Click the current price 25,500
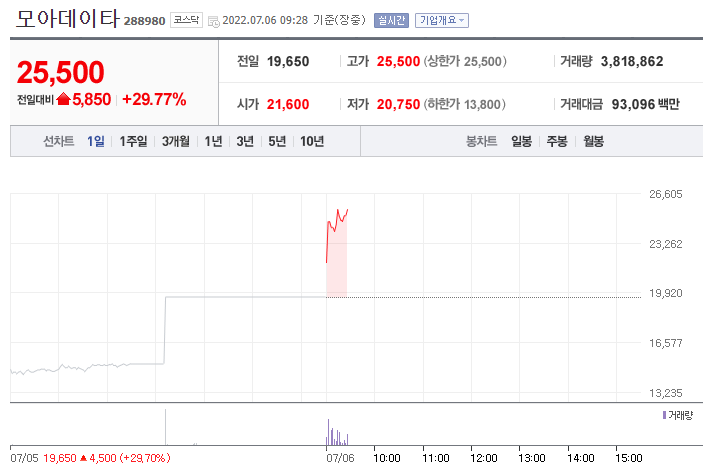This screenshot has height=473, width=703. (x=61, y=72)
